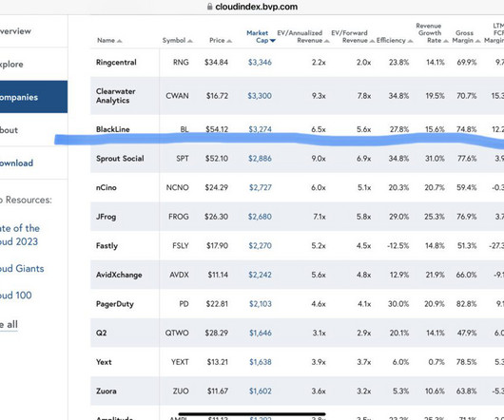The image size is (504, 420).
Task: Click Zuora market cap $1,602
Action: coord(261,391)
